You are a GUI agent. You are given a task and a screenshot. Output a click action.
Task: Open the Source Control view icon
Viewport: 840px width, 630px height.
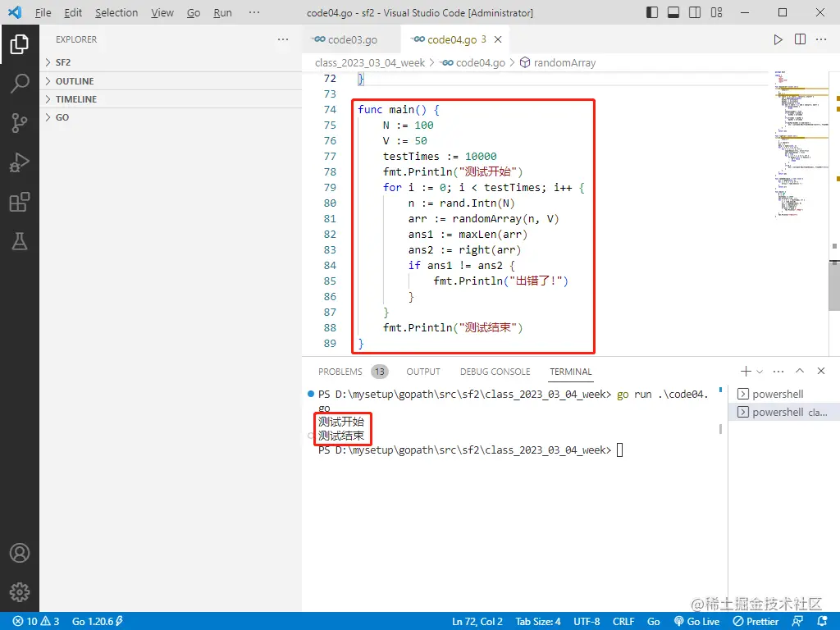click(x=20, y=123)
